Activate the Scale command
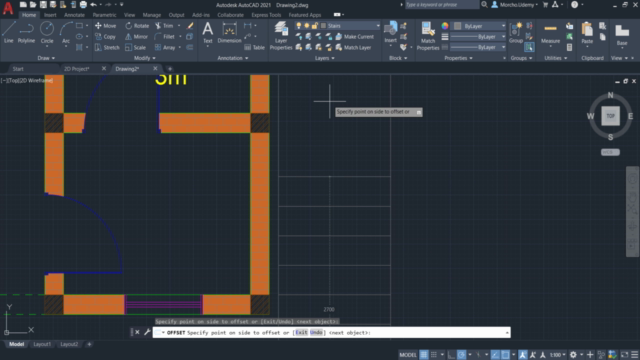The height and width of the screenshot is (360, 640). [136, 48]
